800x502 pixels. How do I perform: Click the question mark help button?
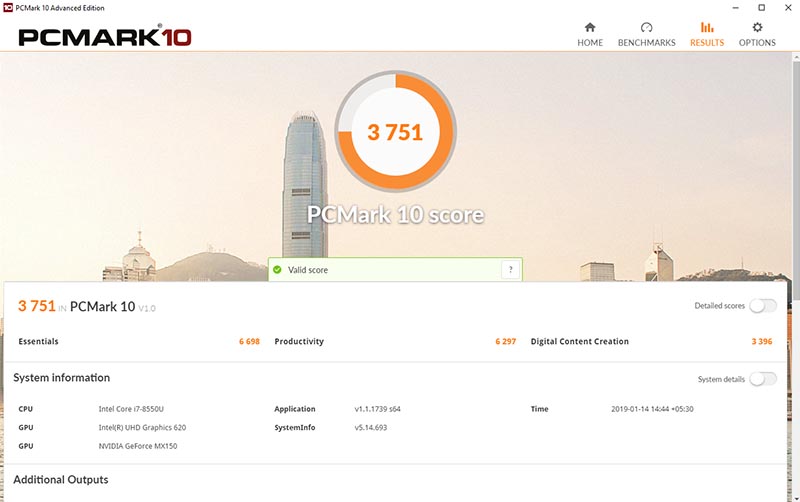pos(510,269)
